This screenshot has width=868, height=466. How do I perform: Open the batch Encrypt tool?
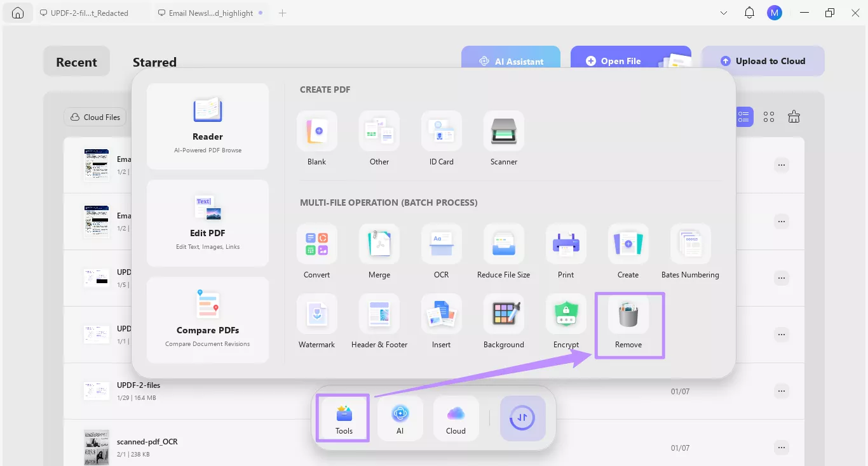(566, 322)
